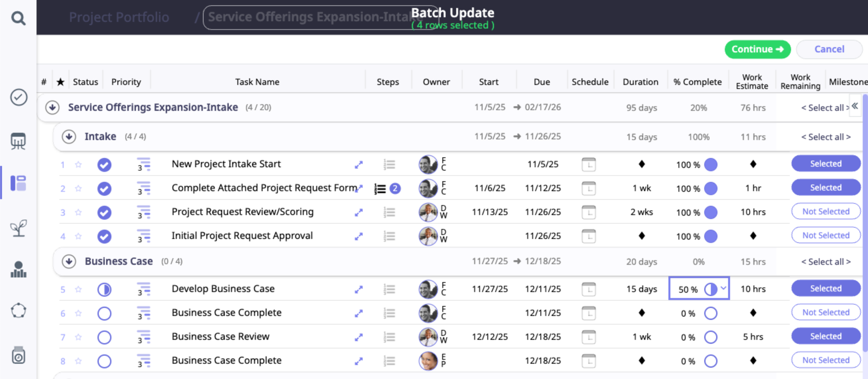Toggle selection for Project Request Review/Scoring row
868x379 pixels.
(x=826, y=211)
